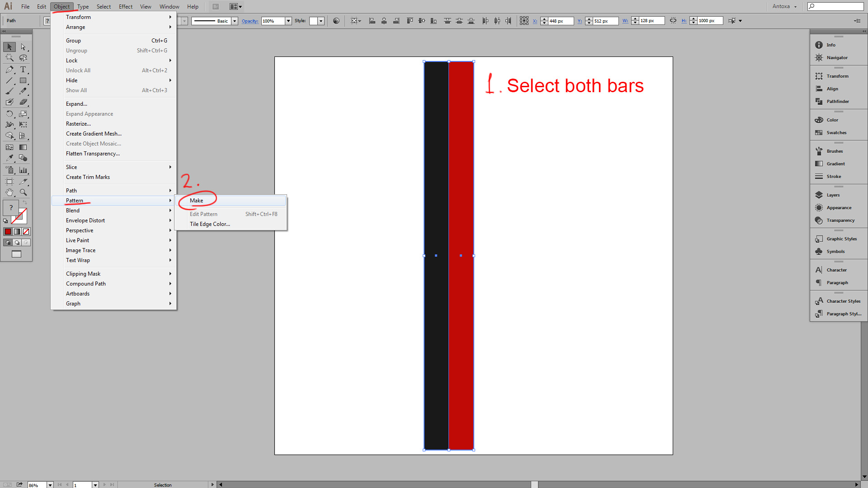Toggle constrain width and height proportions
Screen dimensions: 868x488
(x=673, y=21)
